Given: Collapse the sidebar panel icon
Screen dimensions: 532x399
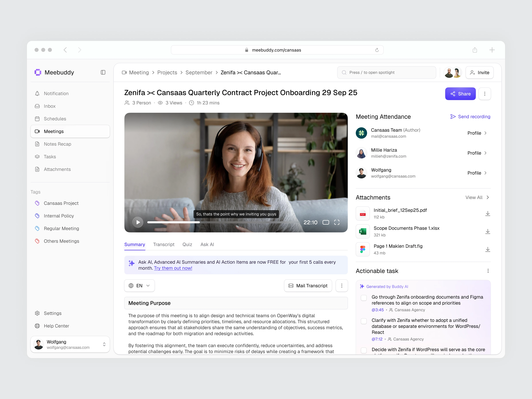Looking at the screenshot, I should click(x=103, y=72).
